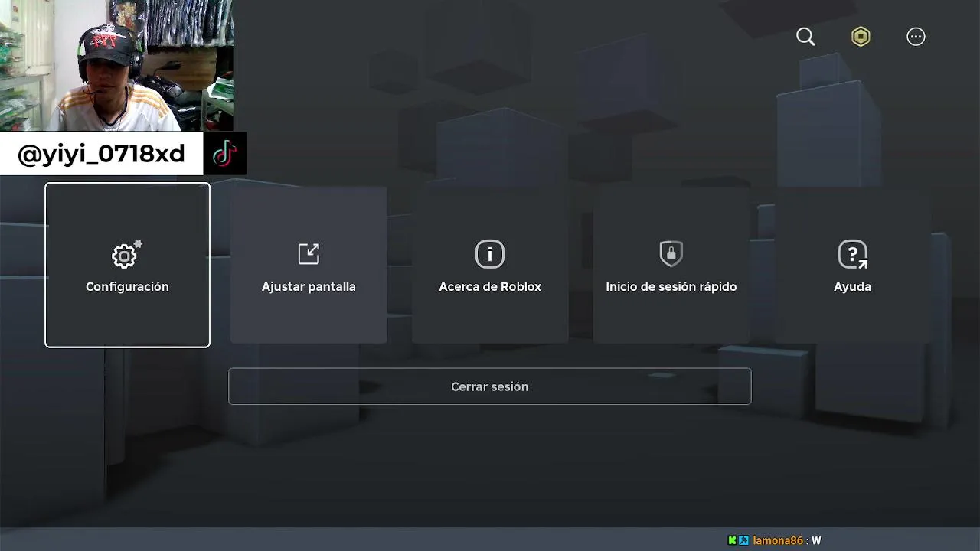Click the green K badge beside lamona86

732,540
